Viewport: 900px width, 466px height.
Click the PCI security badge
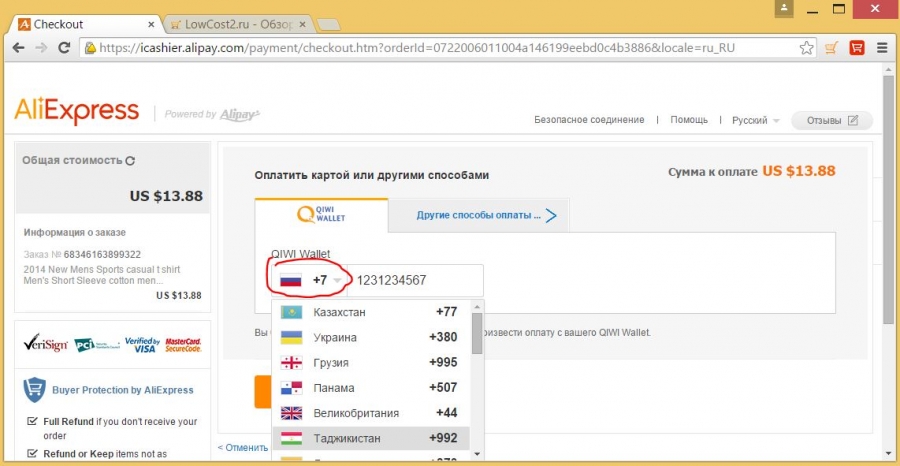pos(97,344)
